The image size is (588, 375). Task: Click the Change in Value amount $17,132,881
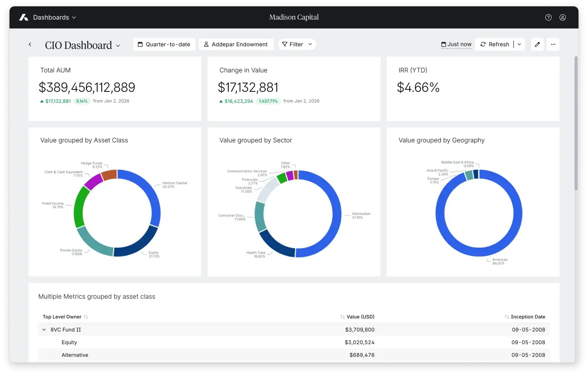click(x=248, y=87)
